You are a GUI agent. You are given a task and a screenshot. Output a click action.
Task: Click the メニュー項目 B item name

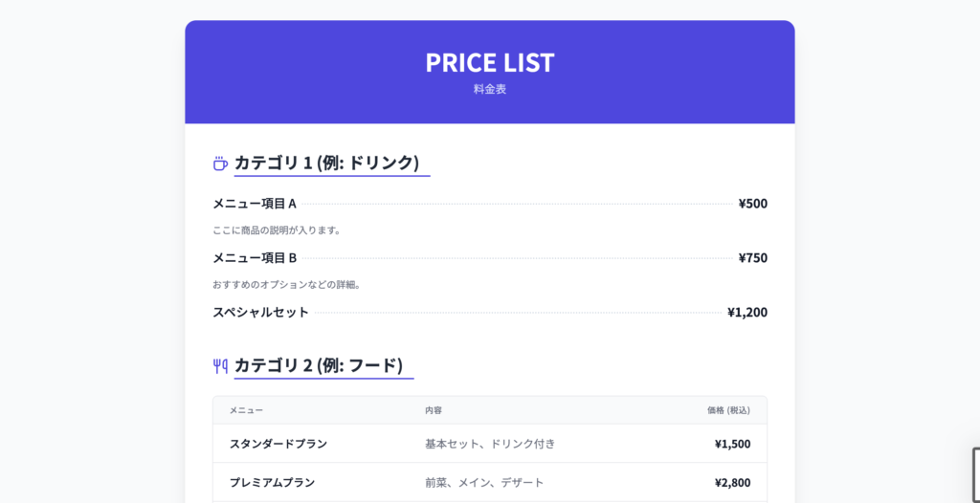click(x=255, y=258)
